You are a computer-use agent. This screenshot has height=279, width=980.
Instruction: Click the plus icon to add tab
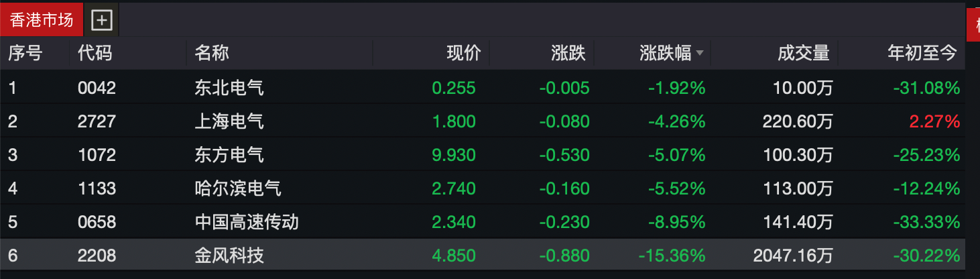(102, 20)
